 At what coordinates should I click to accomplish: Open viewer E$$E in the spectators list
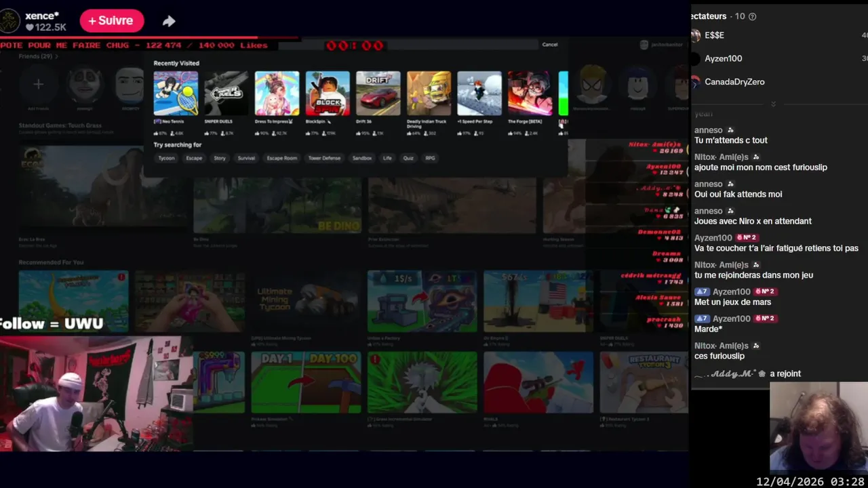tap(714, 35)
